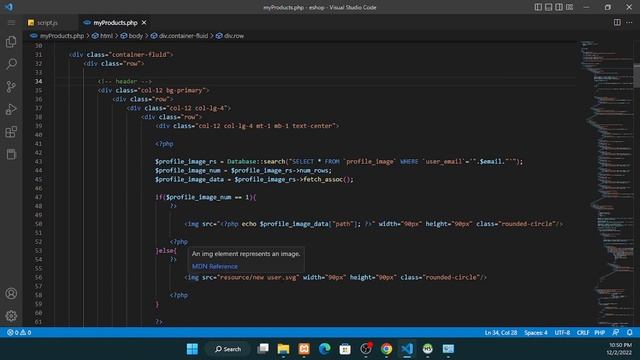Split the editor to the right
Image resolution: width=640 pixels, height=360 pixels.
617,22
